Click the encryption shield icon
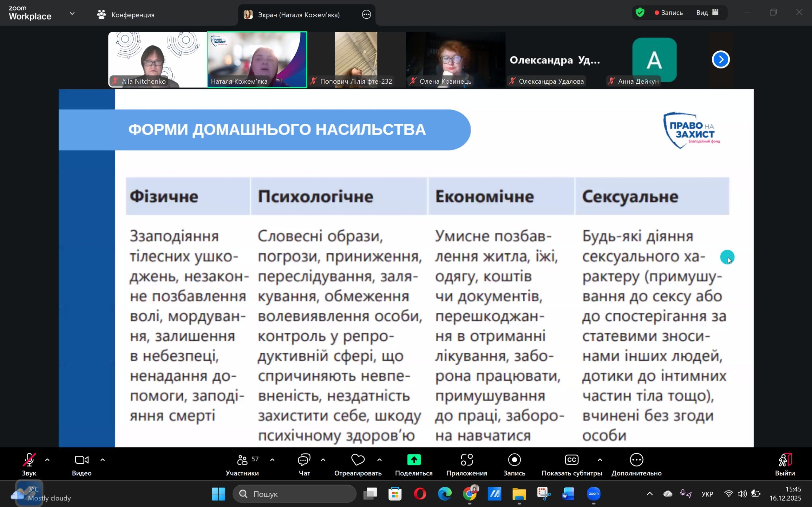The height and width of the screenshot is (507, 812). pos(640,13)
